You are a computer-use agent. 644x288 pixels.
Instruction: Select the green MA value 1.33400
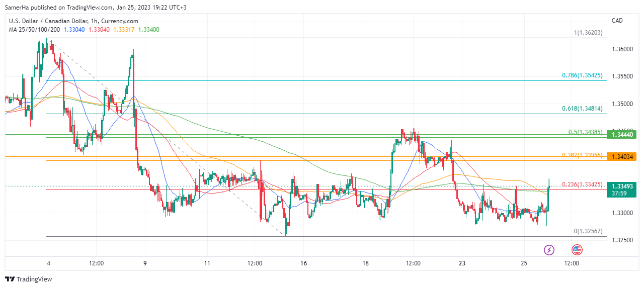pyautogui.click(x=148, y=30)
